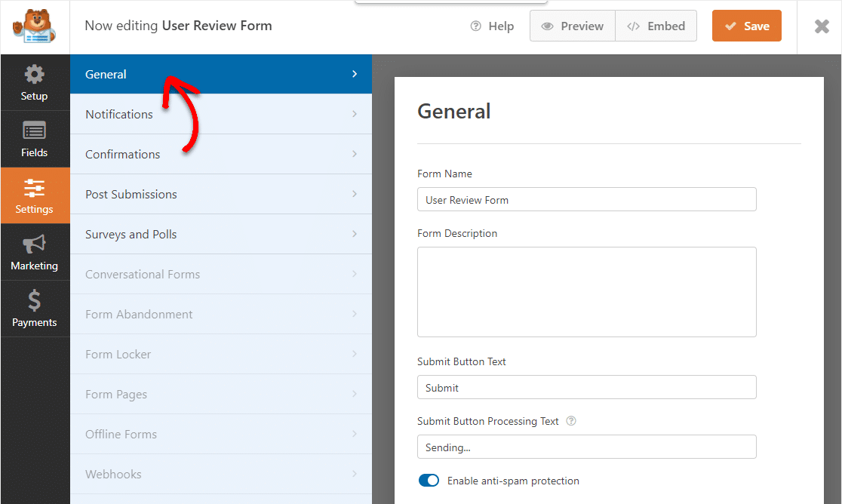The height and width of the screenshot is (504, 842).
Task: Click into the Submit Button Text field
Action: click(x=586, y=388)
